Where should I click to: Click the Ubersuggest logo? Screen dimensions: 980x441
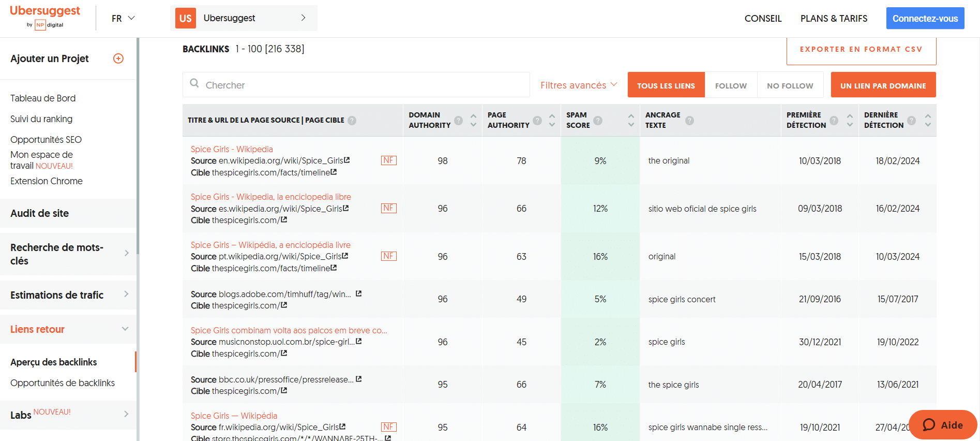(45, 18)
